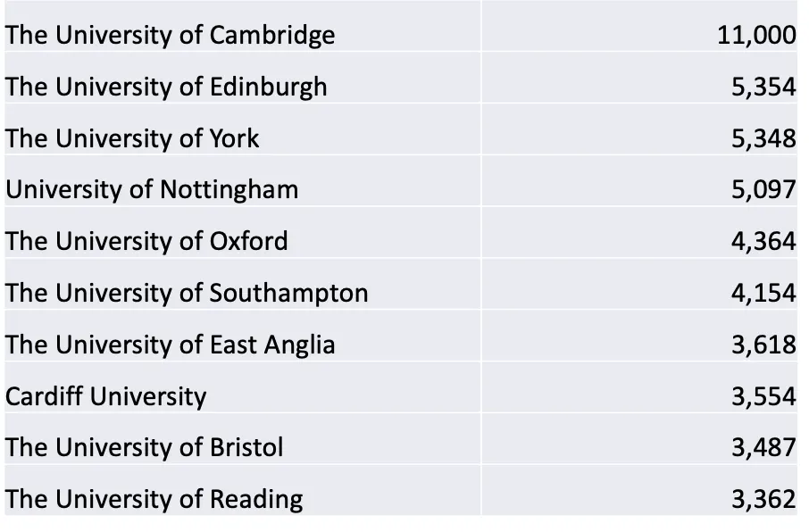809x532 pixels.
Task: Select The University of Oxford cell
Action: click(243, 232)
